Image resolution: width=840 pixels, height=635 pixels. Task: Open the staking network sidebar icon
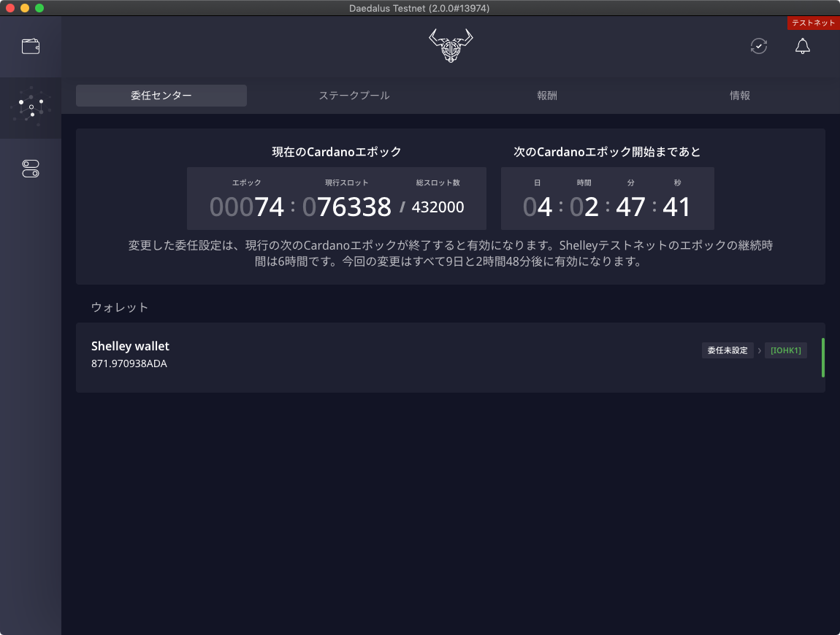pos(31,107)
